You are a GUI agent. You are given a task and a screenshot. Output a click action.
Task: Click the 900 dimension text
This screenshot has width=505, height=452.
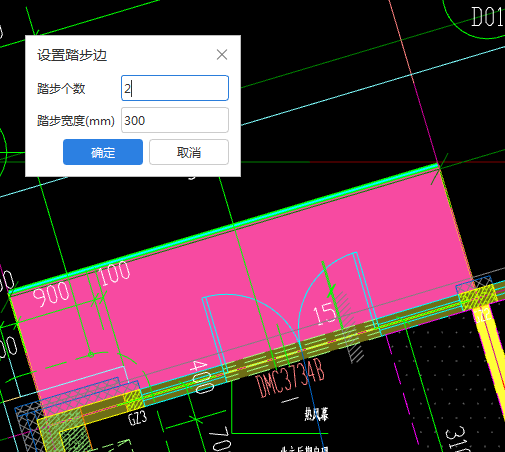(51, 294)
